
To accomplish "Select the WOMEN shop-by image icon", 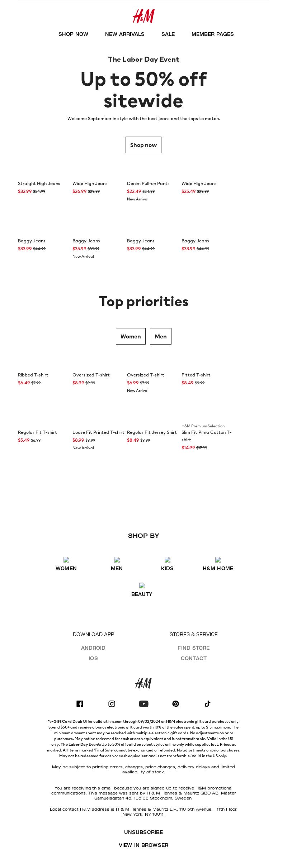I will pyautogui.click(x=66, y=560).
